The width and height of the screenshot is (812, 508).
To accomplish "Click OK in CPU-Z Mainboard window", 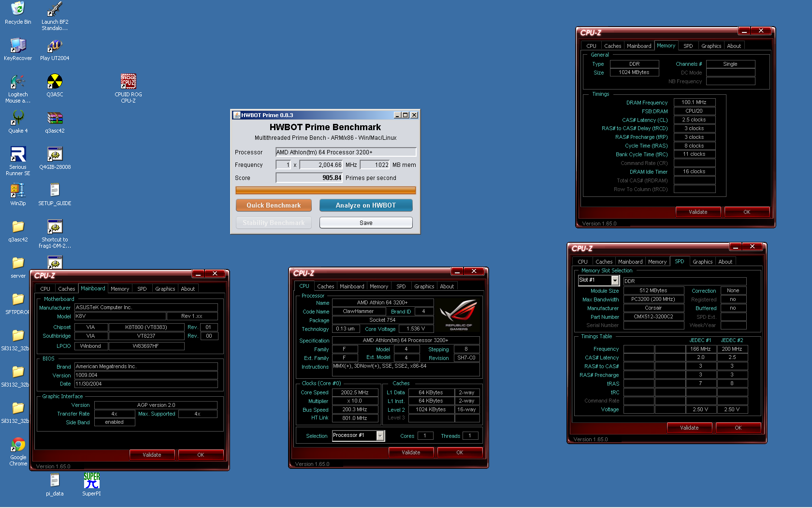I will point(201,455).
